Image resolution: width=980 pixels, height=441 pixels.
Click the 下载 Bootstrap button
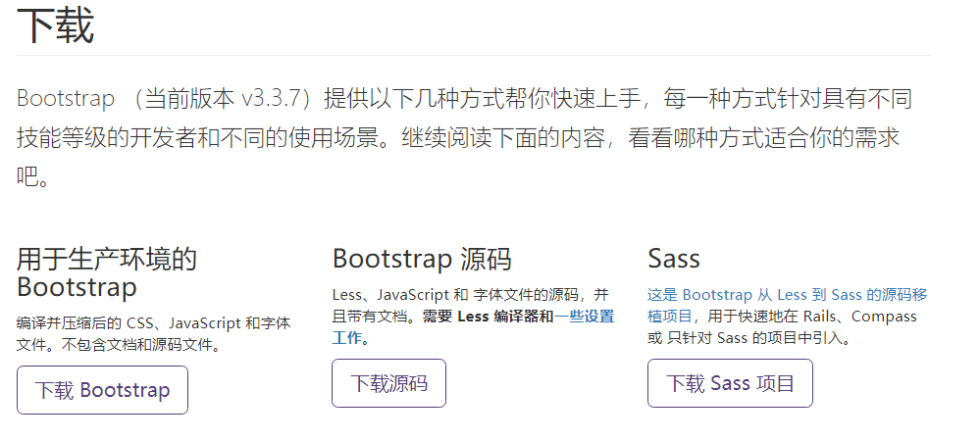tap(102, 390)
